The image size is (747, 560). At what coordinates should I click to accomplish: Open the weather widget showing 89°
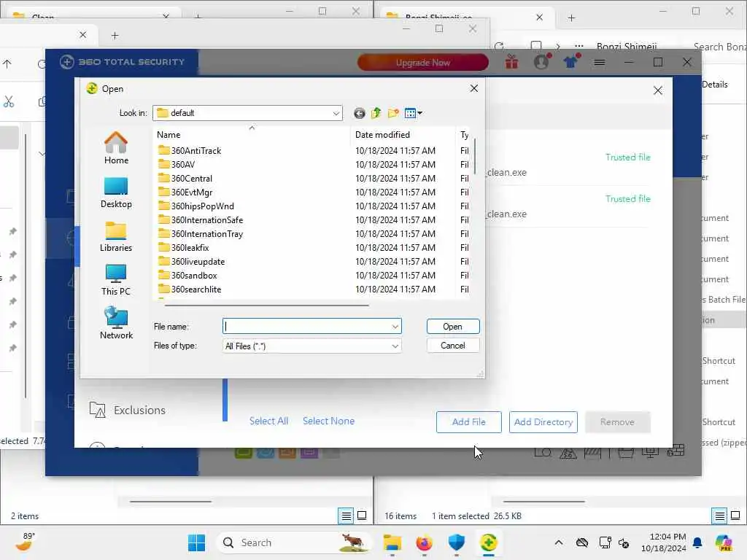click(25, 542)
